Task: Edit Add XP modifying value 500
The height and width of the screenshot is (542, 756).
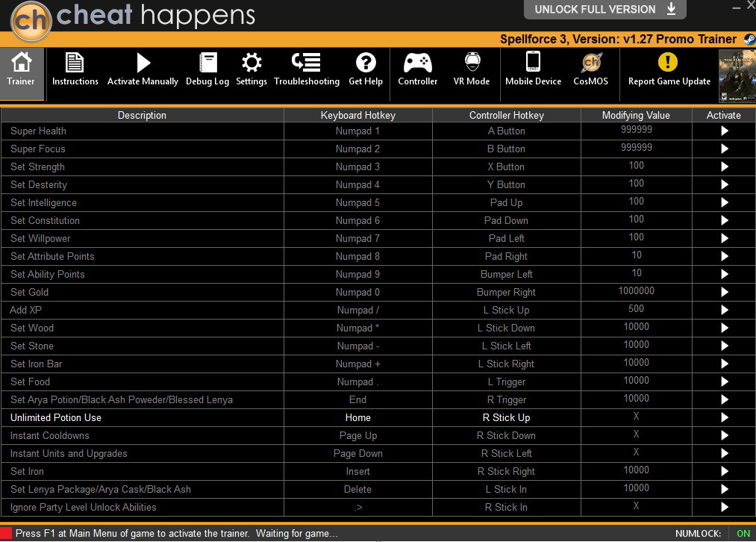Action: pyautogui.click(x=637, y=308)
